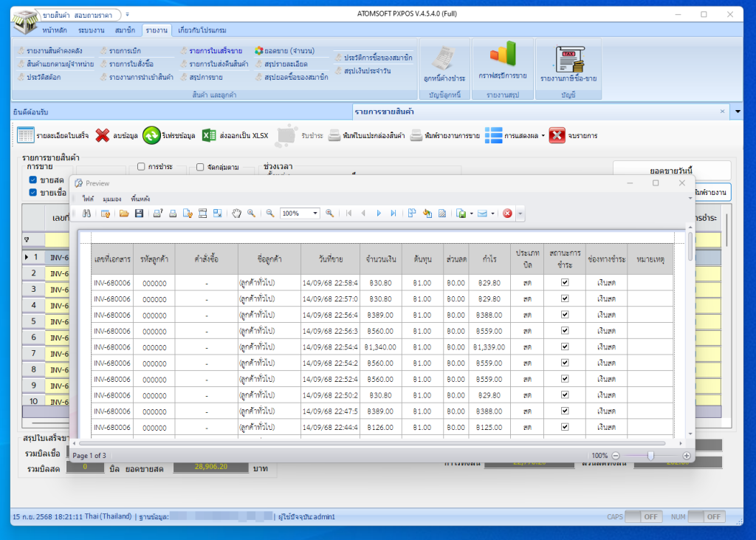Viewport: 756px width, 540px height.
Task: Click the filter row icon in the grid
Action: (x=26, y=239)
